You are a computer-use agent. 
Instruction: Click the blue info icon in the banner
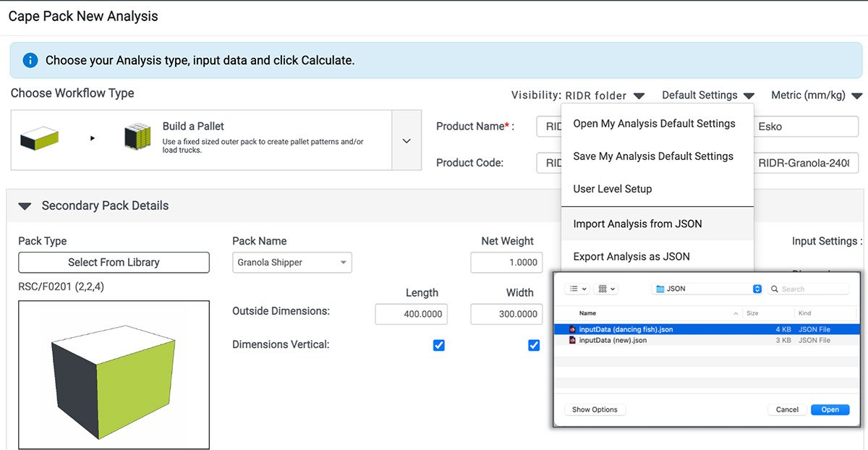[30, 60]
